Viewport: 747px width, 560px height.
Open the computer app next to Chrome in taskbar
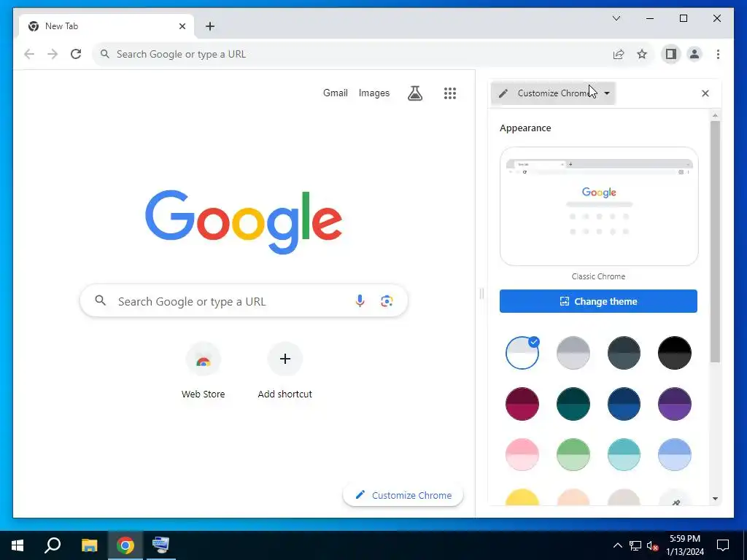coord(160,545)
